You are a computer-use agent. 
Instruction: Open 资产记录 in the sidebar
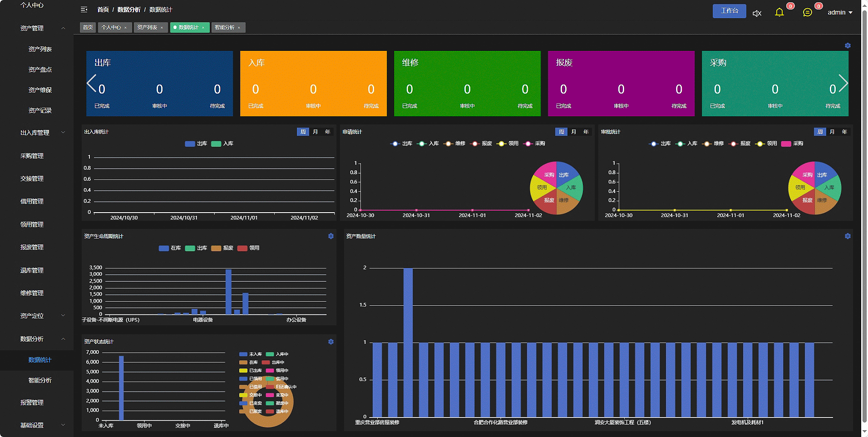(40, 110)
